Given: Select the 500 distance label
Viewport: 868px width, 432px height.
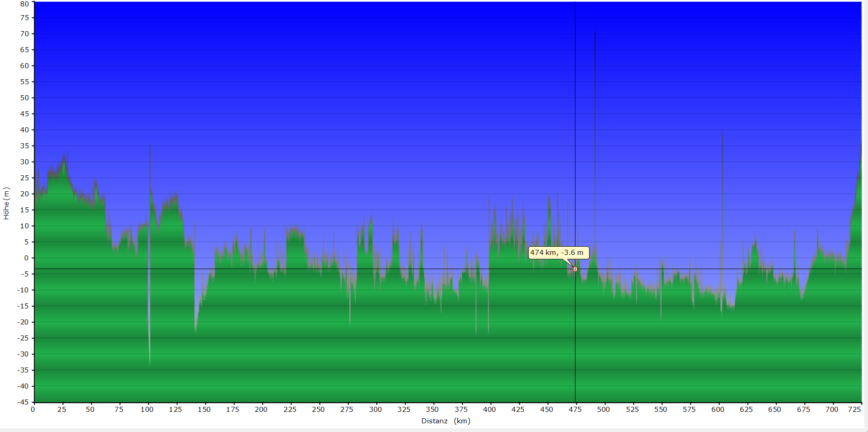Looking at the screenshot, I should (603, 410).
